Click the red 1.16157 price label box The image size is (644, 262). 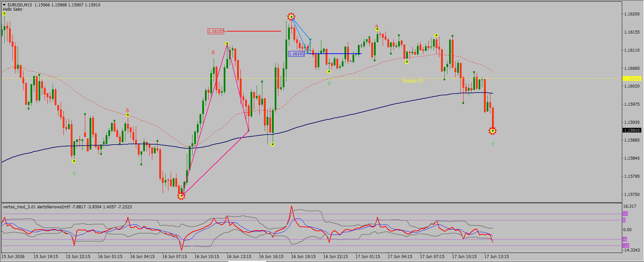tap(216, 32)
